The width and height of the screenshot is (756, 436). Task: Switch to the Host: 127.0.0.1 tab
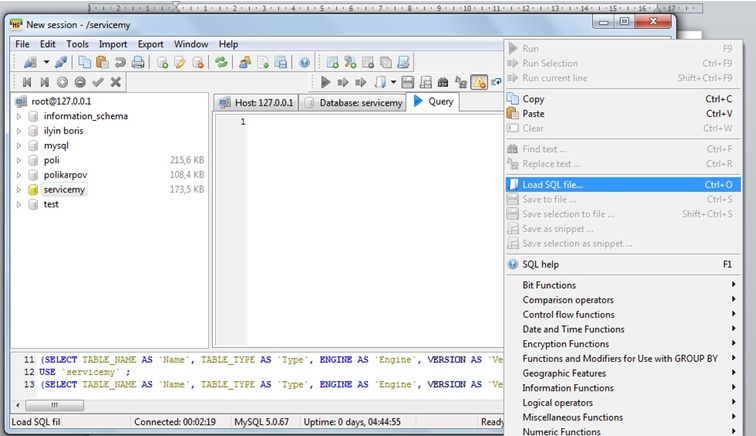pyautogui.click(x=255, y=102)
